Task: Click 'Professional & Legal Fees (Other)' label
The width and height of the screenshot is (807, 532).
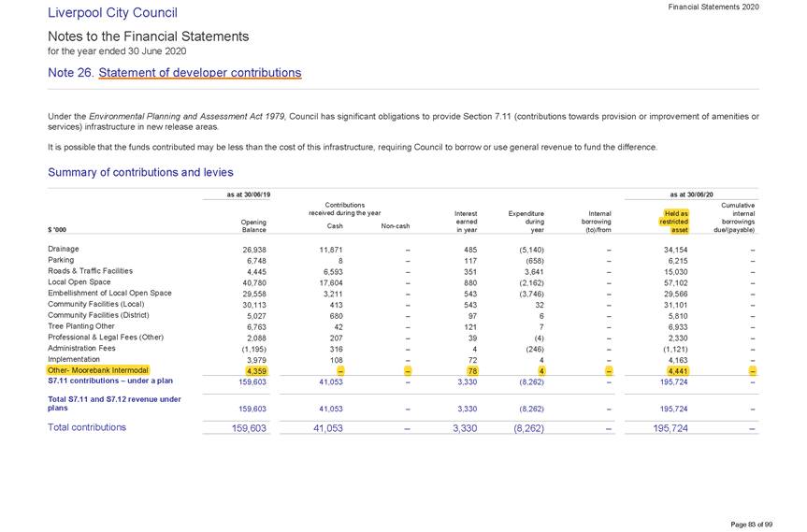Action: (x=106, y=337)
